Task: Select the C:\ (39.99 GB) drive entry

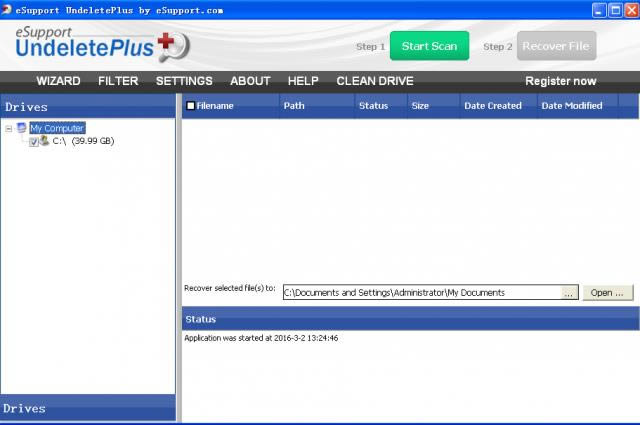Action: point(83,141)
